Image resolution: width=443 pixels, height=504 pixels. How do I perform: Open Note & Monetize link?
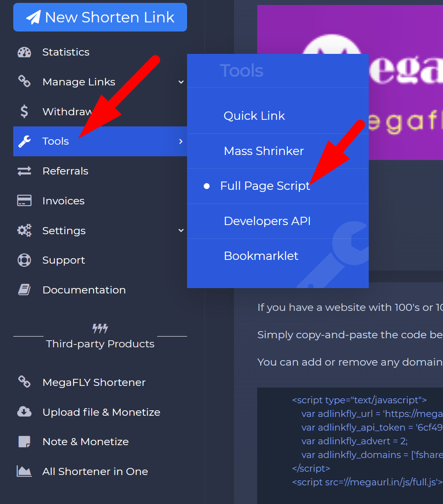pyautogui.click(x=85, y=442)
